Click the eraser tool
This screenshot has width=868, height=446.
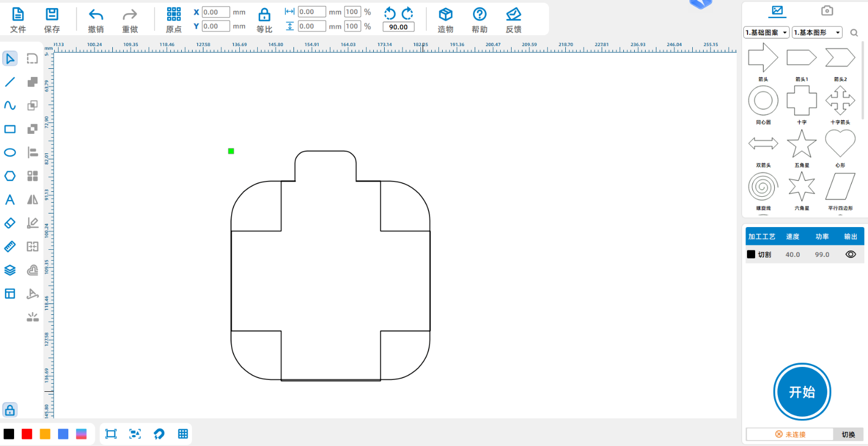tap(10, 223)
